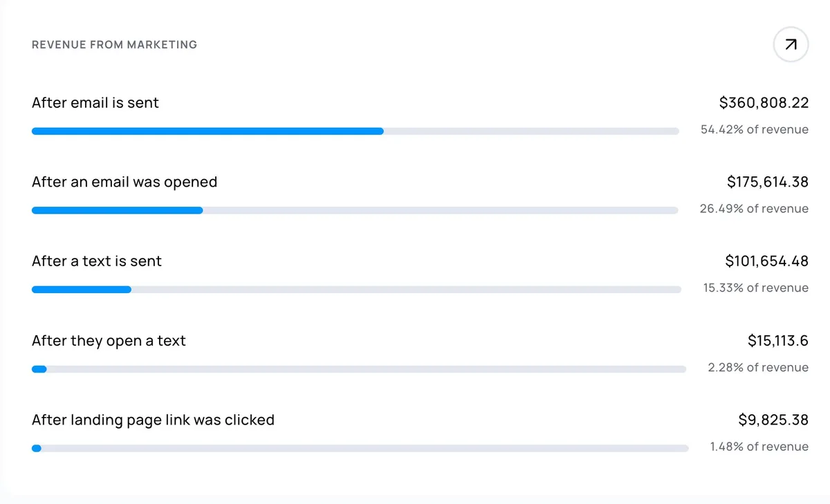830x504 pixels.
Task: Open the 'After a text is sent' metric
Action: [96, 261]
